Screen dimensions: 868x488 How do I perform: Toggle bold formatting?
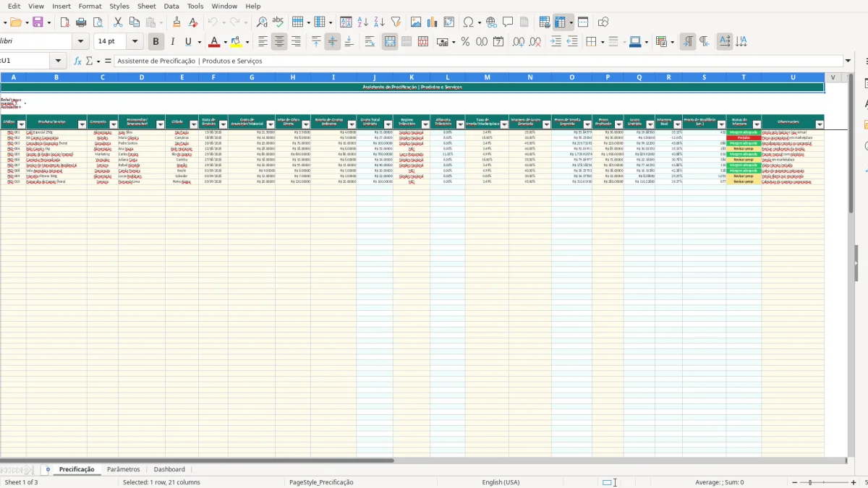(x=155, y=42)
